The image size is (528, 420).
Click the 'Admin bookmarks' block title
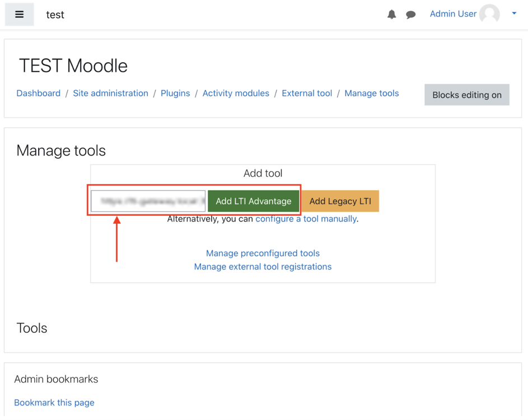pyautogui.click(x=56, y=379)
